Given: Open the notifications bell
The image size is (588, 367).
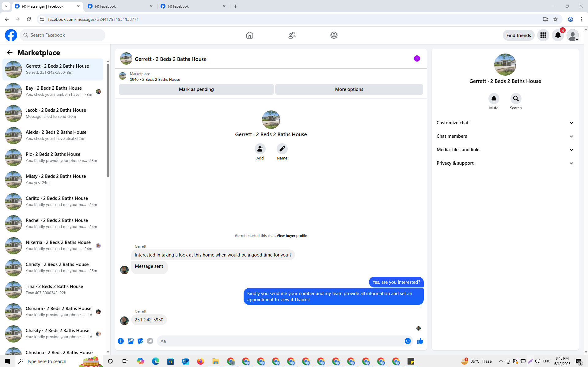Looking at the screenshot, I should (x=558, y=35).
